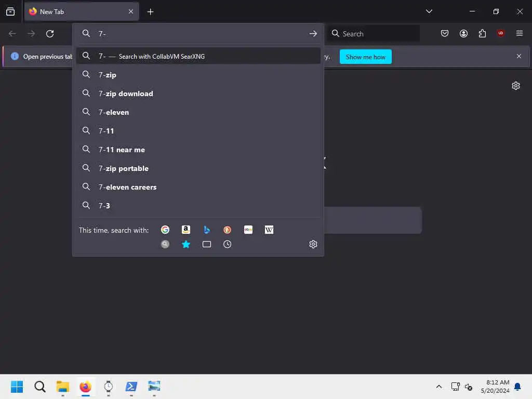532x399 pixels.
Task: Choose the 7-eleven suggestion
Action: [x=198, y=112]
